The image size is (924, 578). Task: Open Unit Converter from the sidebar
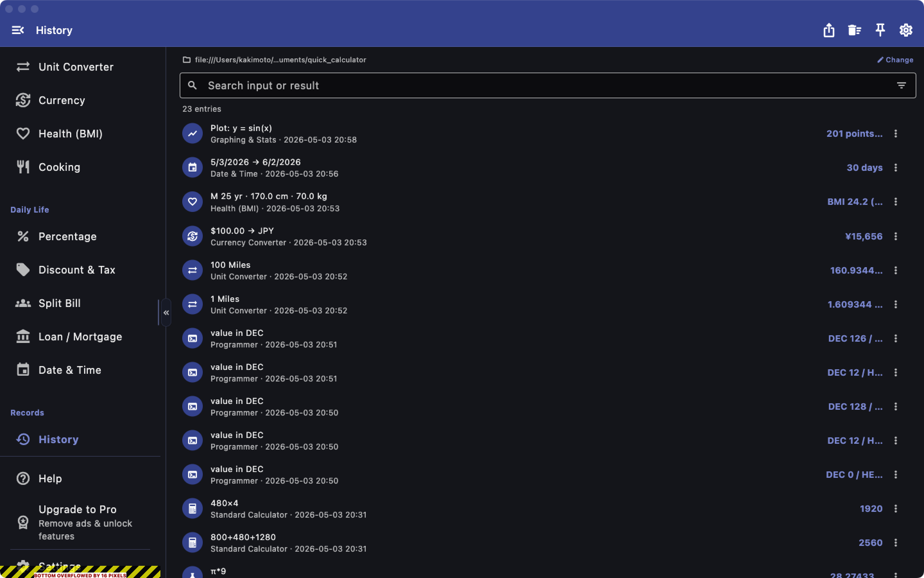point(80,67)
